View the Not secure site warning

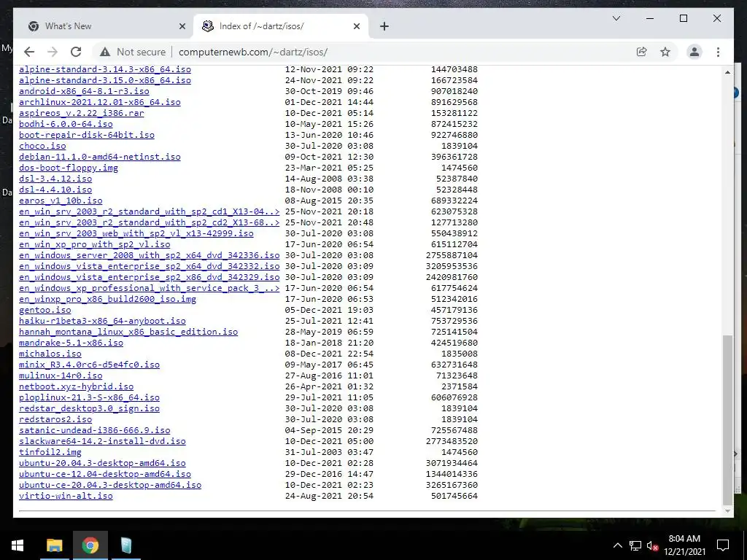(133, 52)
